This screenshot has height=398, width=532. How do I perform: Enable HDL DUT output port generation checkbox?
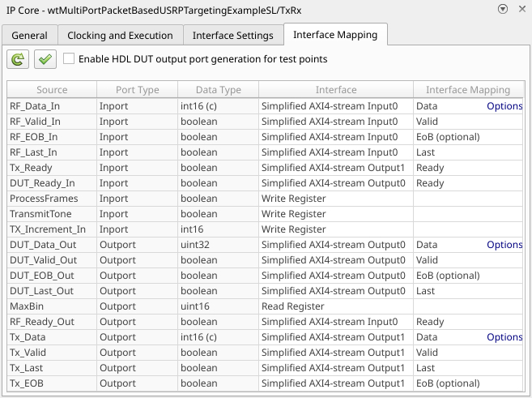coord(69,58)
